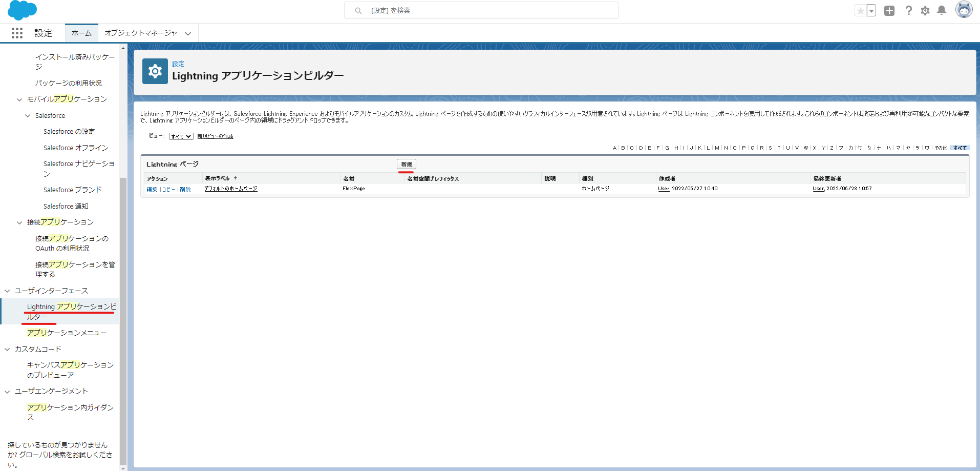
Task: Open the global actions plus icon
Action: tap(889, 11)
